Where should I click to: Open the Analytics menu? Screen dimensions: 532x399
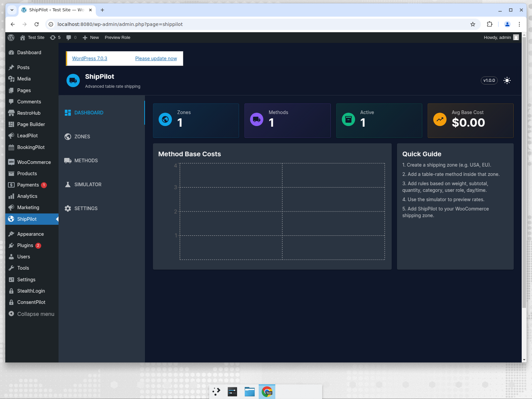(32, 196)
